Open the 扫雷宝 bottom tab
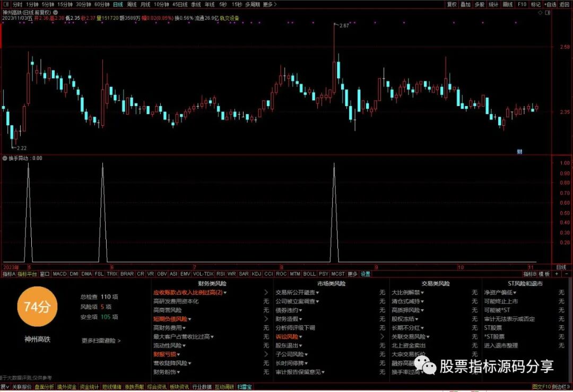Image resolution: width=573 pixels, height=392 pixels. [x=245, y=387]
